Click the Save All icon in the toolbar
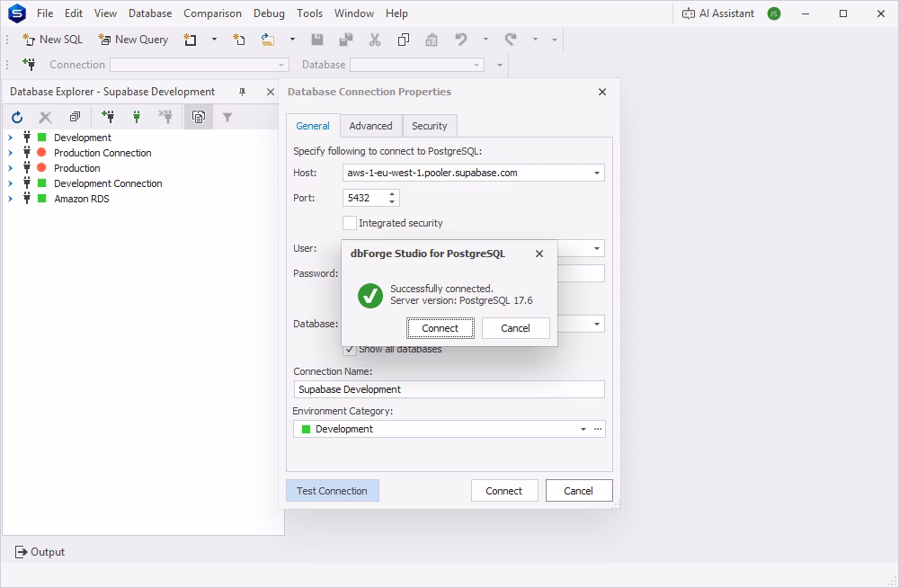 click(x=346, y=40)
